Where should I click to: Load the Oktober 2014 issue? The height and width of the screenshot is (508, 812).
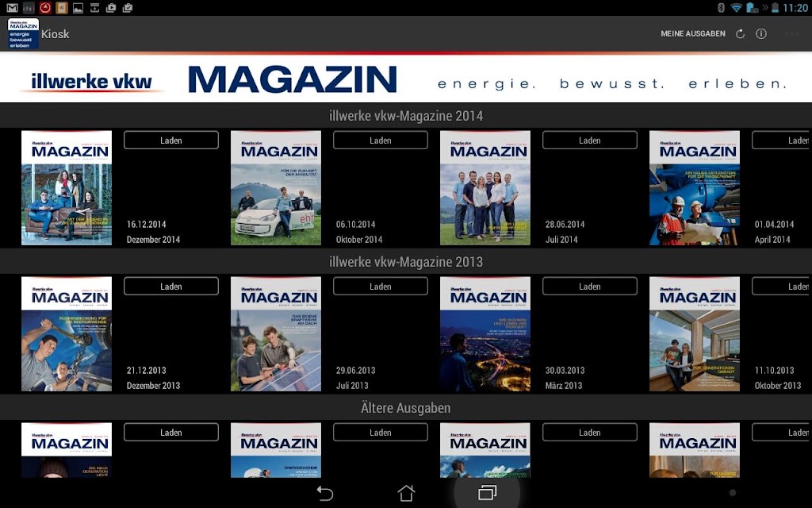click(x=380, y=140)
